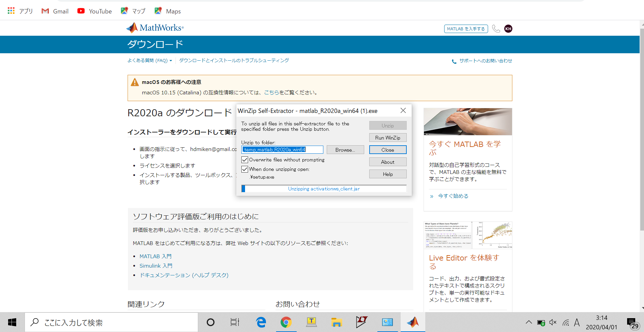Open サポートへのお問い合わせ link
The height and width of the screenshot is (332, 644).
[482, 61]
